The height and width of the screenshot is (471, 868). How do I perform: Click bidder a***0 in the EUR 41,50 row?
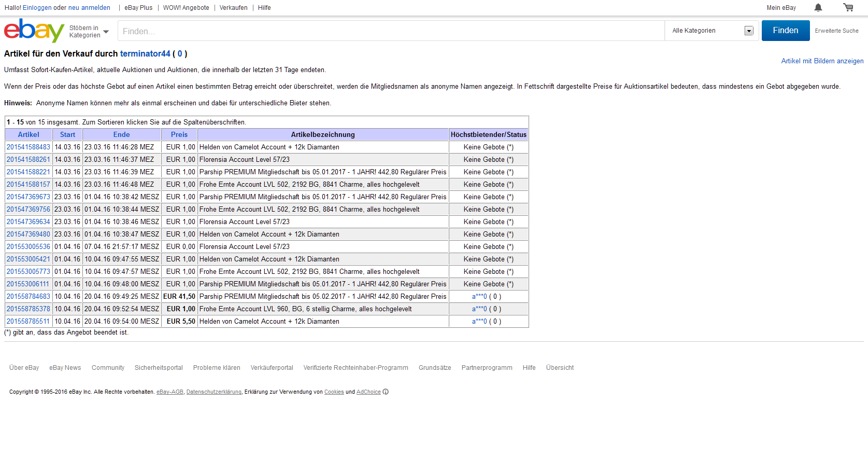479,297
